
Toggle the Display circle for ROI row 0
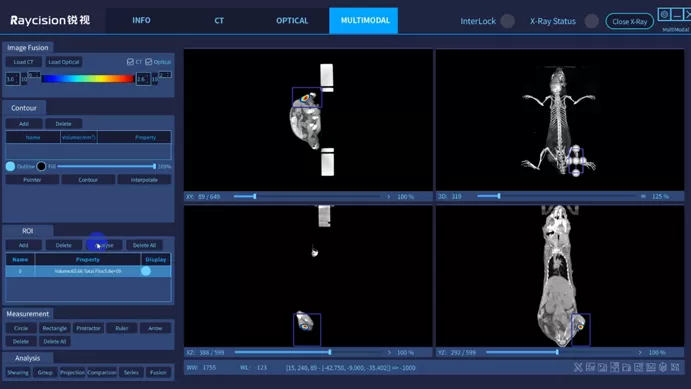pyautogui.click(x=146, y=271)
